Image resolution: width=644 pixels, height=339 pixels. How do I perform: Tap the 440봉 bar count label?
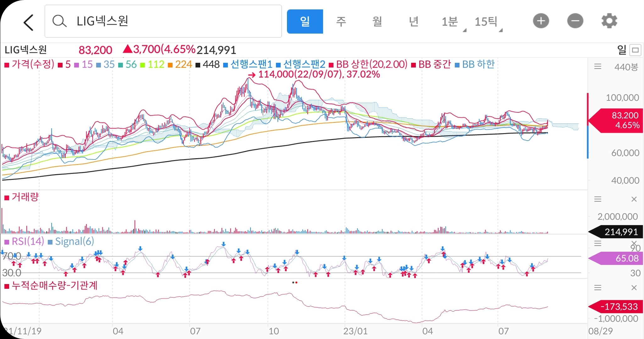click(x=626, y=67)
